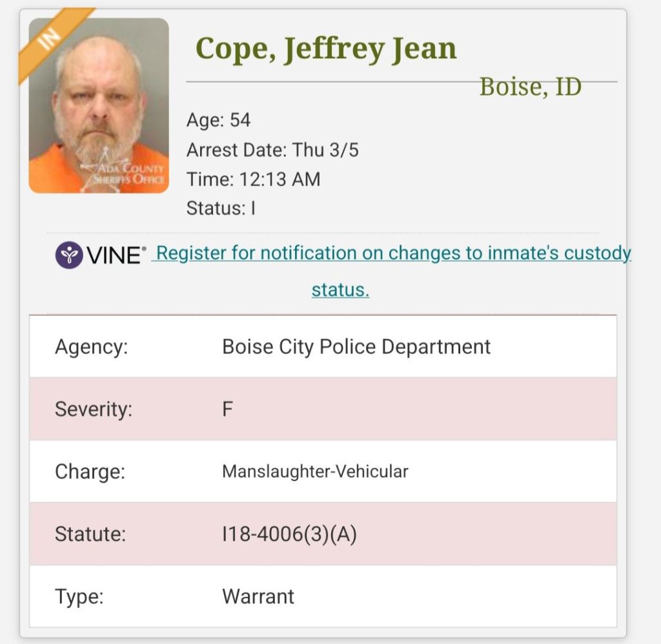This screenshot has width=661, height=644.
Task: Click the orange IN status ribbon
Action: pyautogui.click(x=52, y=39)
